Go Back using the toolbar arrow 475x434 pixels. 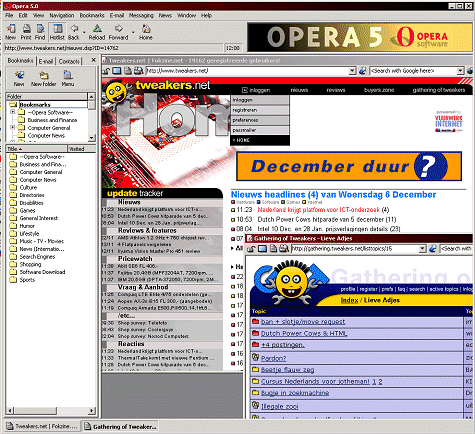(74, 32)
